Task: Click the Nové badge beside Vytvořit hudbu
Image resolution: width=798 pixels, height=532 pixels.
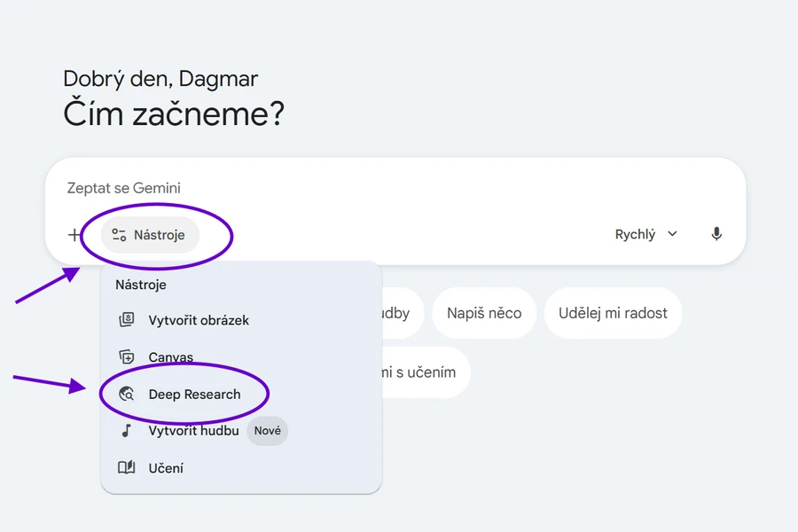Action: tap(267, 431)
